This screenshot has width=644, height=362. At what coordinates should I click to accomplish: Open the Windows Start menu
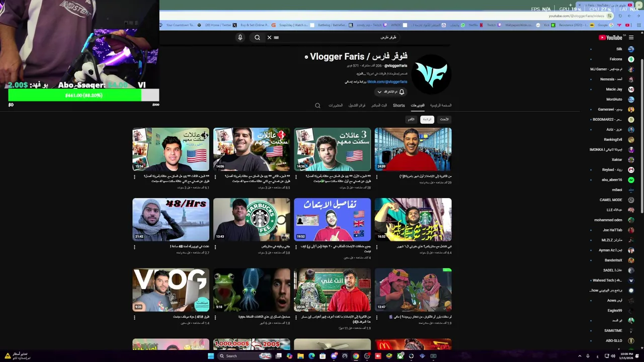pyautogui.click(x=211, y=356)
